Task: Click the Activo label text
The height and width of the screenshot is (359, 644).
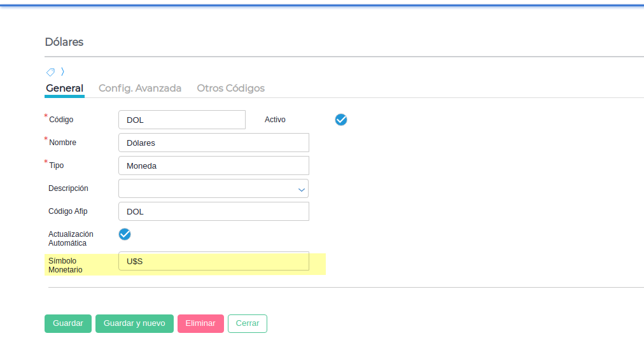Action: (x=275, y=120)
